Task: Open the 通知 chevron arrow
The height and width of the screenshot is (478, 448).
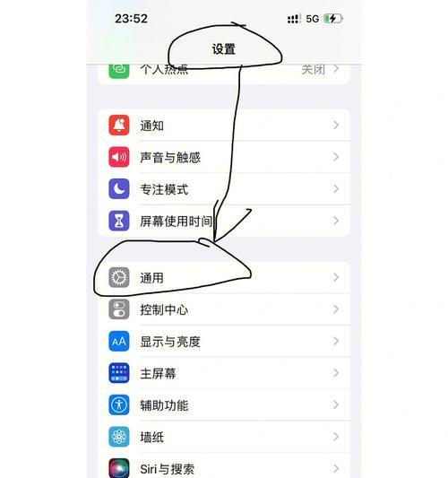Action: pos(336,125)
